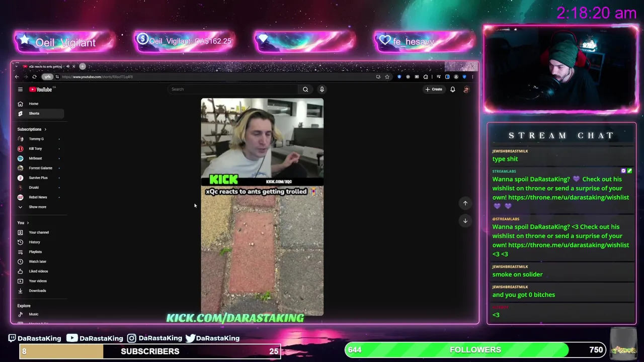Click the followers goal progress bar
644x362 pixels.
pos(475,350)
